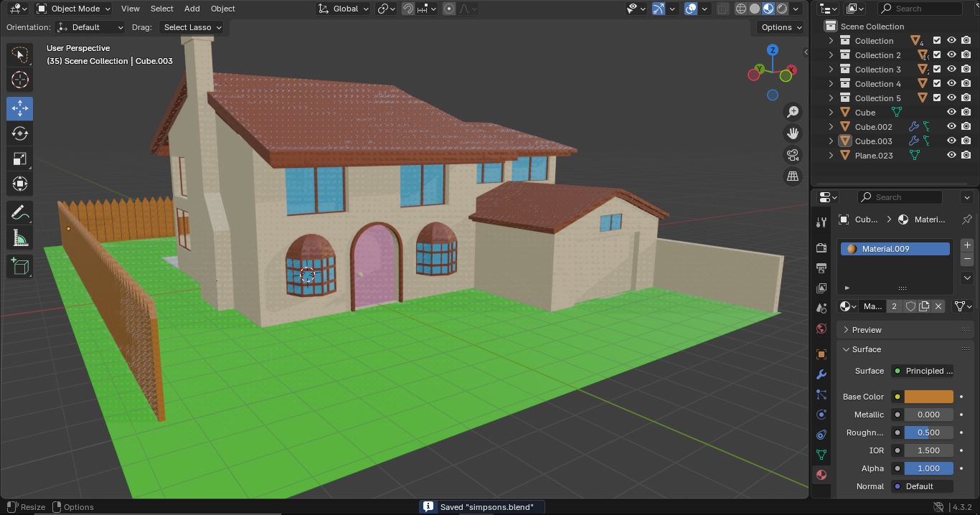Open the Particles properties tab
This screenshot has width=980, height=515.
(822, 394)
